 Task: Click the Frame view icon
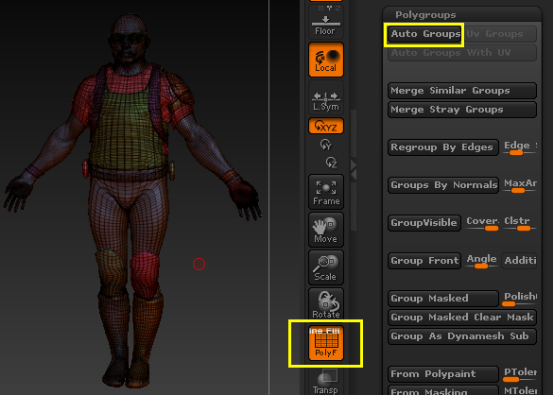coord(326,192)
